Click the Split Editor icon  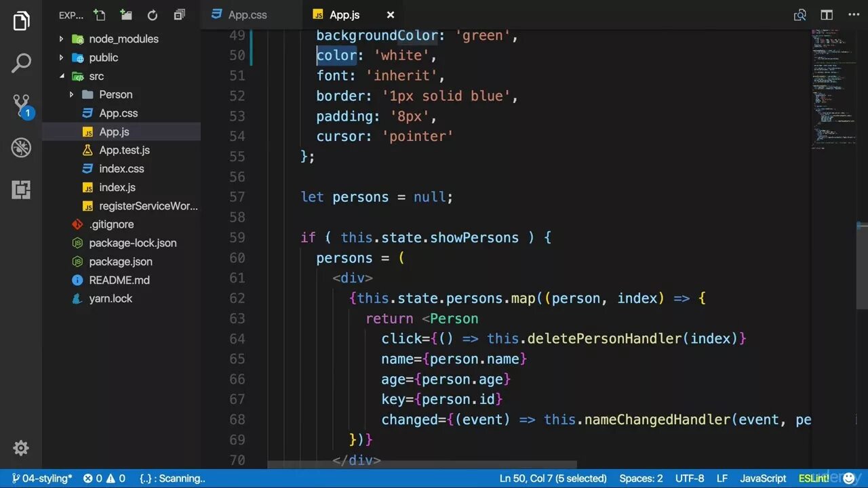(827, 15)
